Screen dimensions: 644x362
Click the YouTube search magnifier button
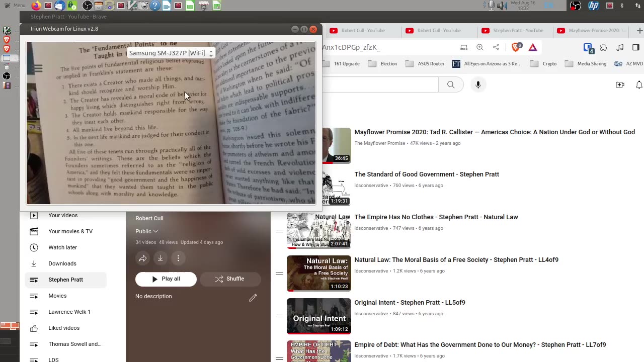(451, 84)
